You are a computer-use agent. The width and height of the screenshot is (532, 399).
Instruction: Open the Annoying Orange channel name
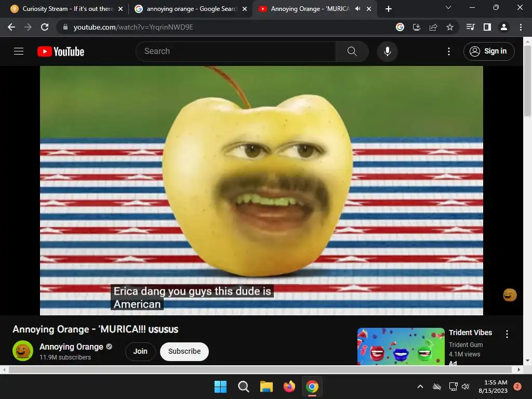coord(71,347)
